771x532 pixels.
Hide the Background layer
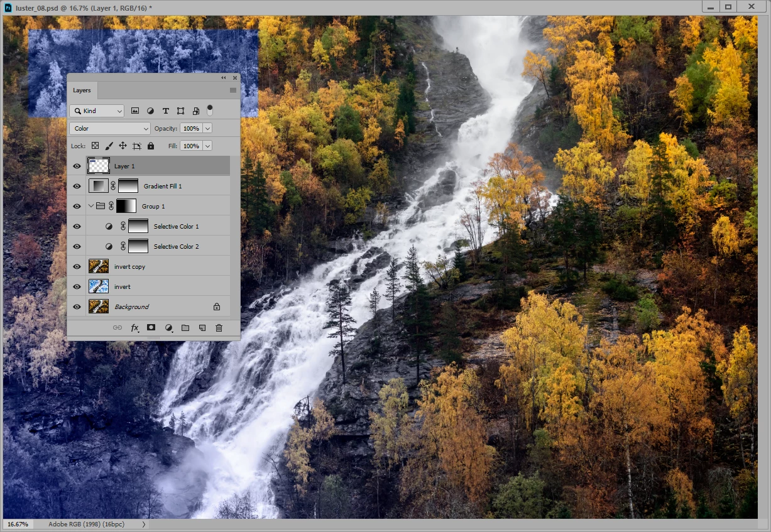pos(77,307)
